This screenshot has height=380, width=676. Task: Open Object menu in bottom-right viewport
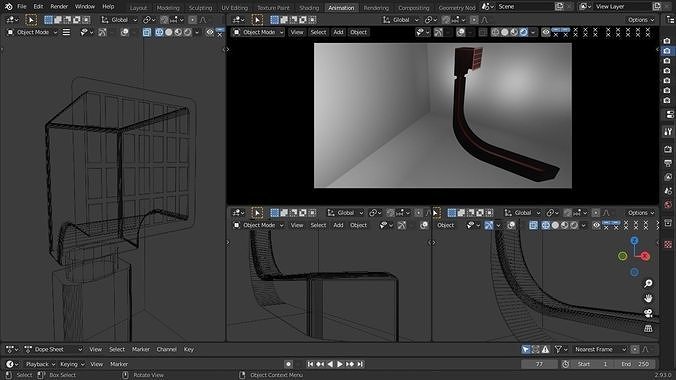(x=445, y=225)
